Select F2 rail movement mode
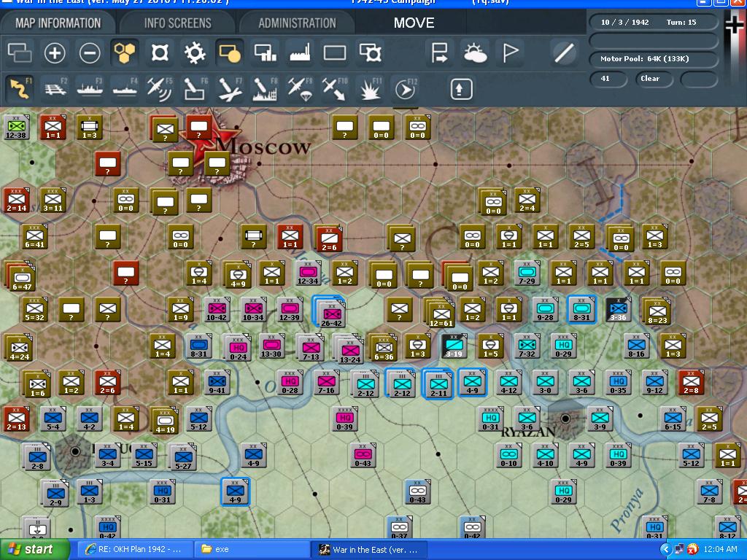 pos(55,88)
